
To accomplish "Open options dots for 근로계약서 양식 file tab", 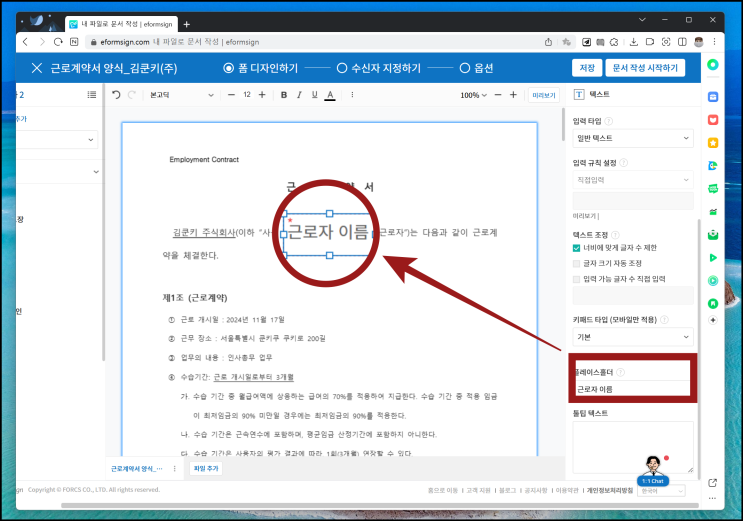I will click(174, 468).
